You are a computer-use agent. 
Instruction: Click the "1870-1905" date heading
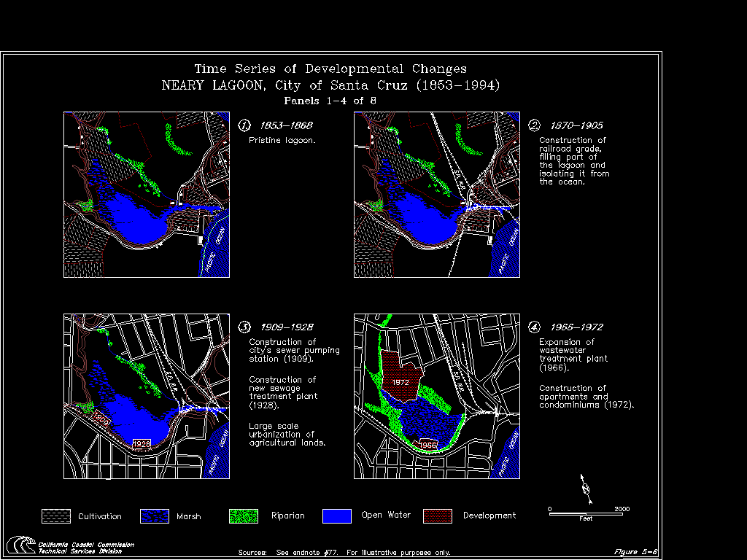point(576,125)
